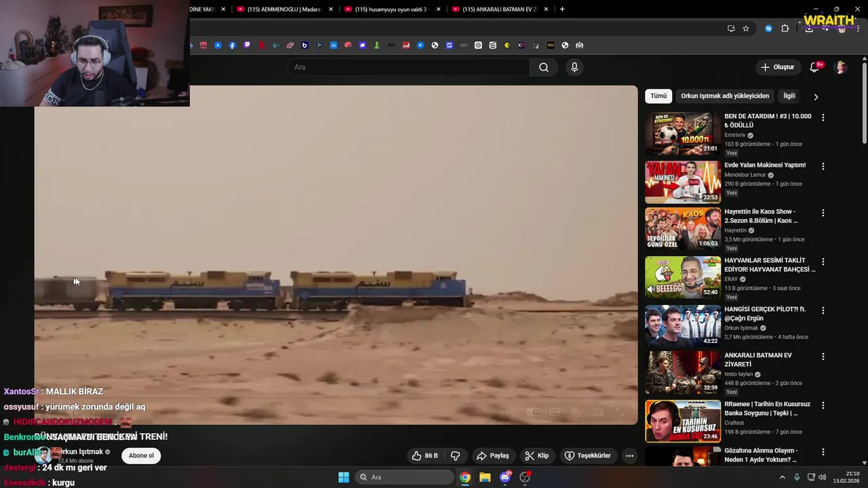Image resolution: width=868 pixels, height=488 pixels.
Task: Like the video with 86 B likes
Action: click(x=425, y=455)
